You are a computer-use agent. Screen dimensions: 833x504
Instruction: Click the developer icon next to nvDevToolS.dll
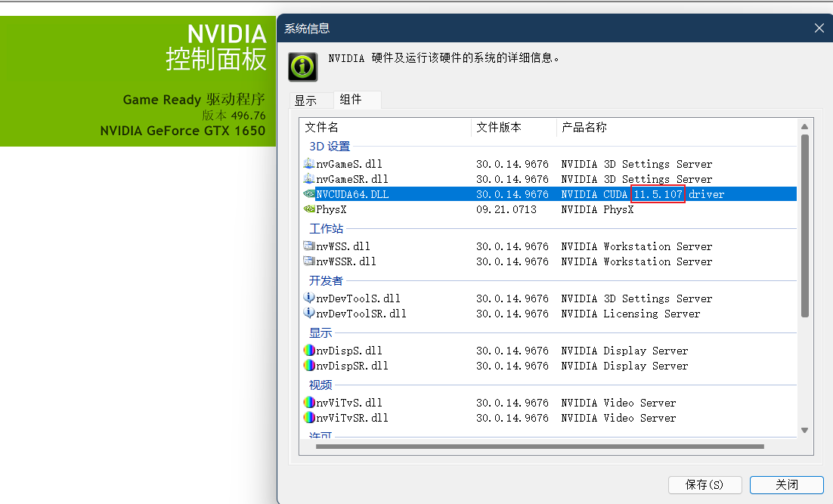click(309, 298)
